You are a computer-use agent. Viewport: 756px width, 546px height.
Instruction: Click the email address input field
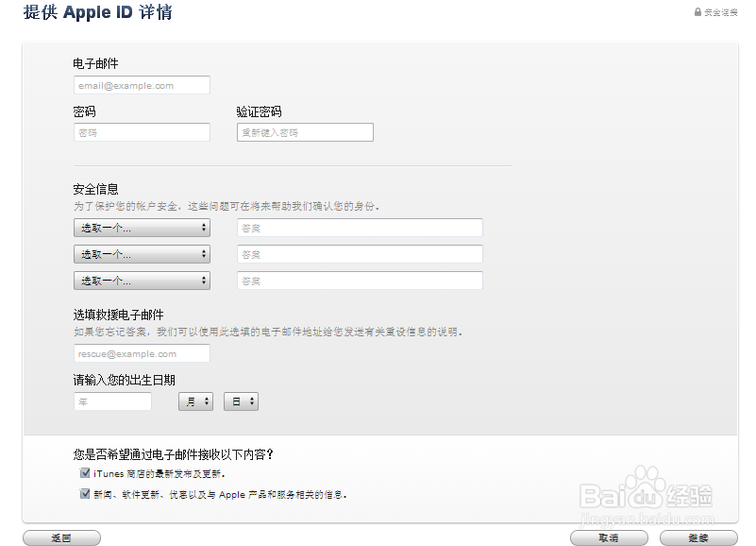click(x=142, y=85)
